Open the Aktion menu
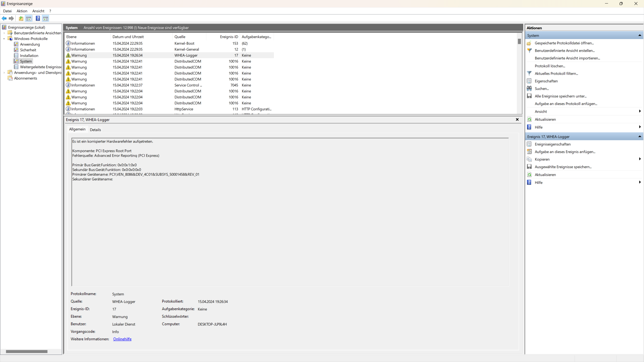Viewport: 644px width, 362px height. tap(22, 11)
